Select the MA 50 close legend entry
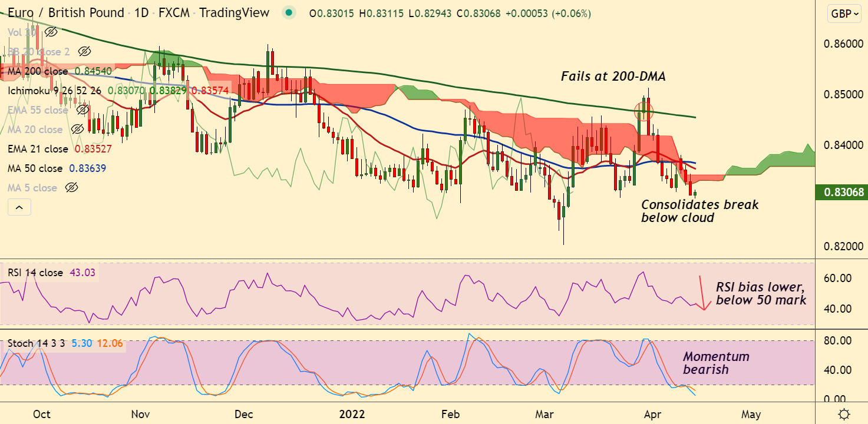Screen dimensions: 868x424 click(35, 168)
